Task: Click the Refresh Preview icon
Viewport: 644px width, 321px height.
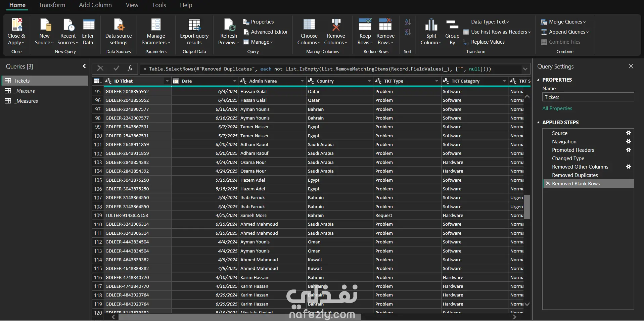Action: (x=229, y=25)
